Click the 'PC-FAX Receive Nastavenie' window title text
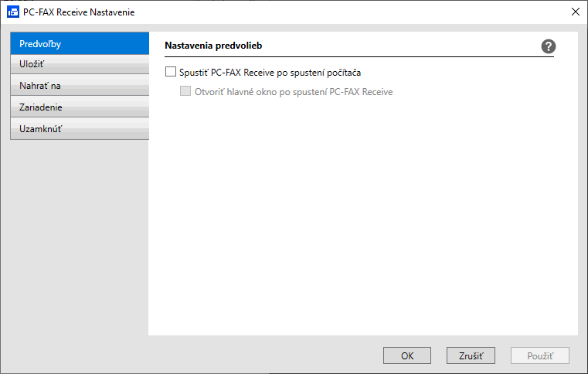 79,12
